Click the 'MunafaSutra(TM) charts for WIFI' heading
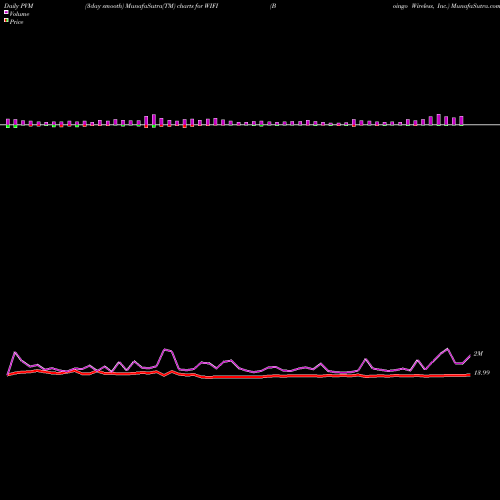The image size is (500, 500). (x=172, y=6)
